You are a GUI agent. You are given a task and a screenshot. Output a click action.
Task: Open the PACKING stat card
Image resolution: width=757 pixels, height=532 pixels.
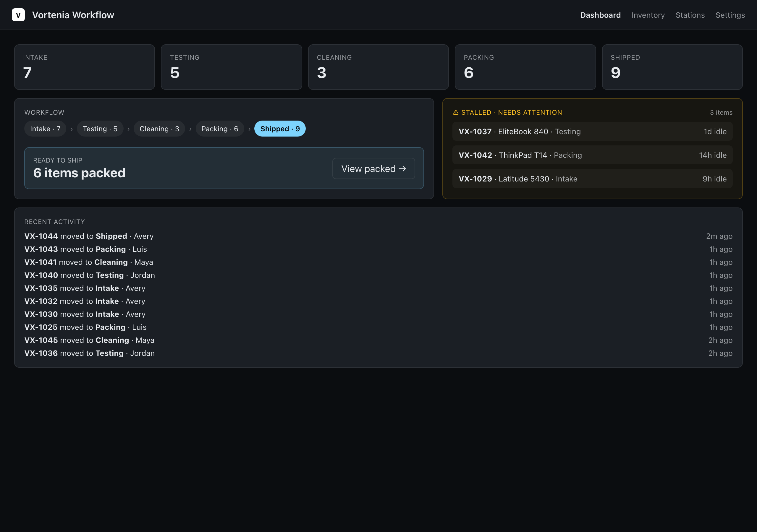click(525, 67)
